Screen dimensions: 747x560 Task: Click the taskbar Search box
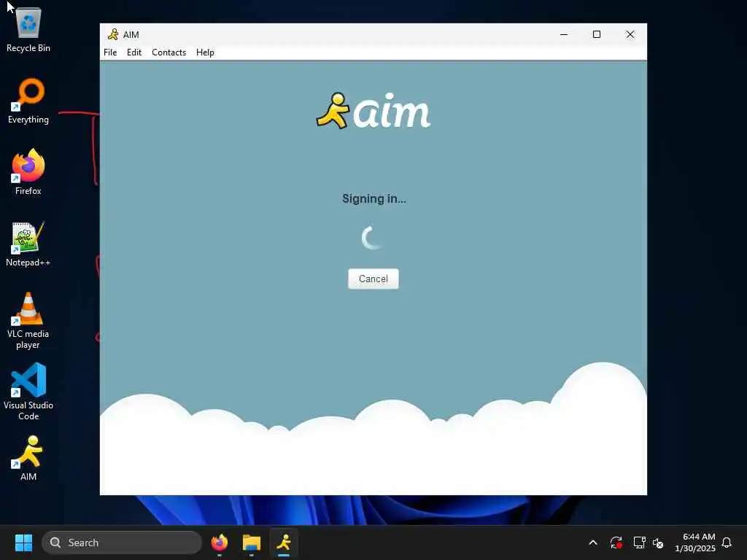pos(122,542)
